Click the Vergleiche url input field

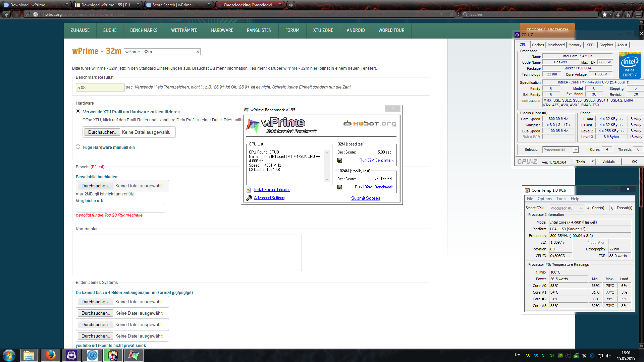(120, 208)
